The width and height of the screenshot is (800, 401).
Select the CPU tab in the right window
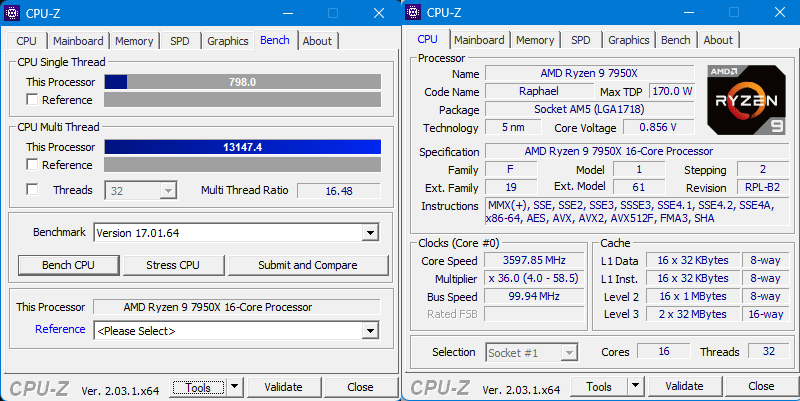[428, 39]
